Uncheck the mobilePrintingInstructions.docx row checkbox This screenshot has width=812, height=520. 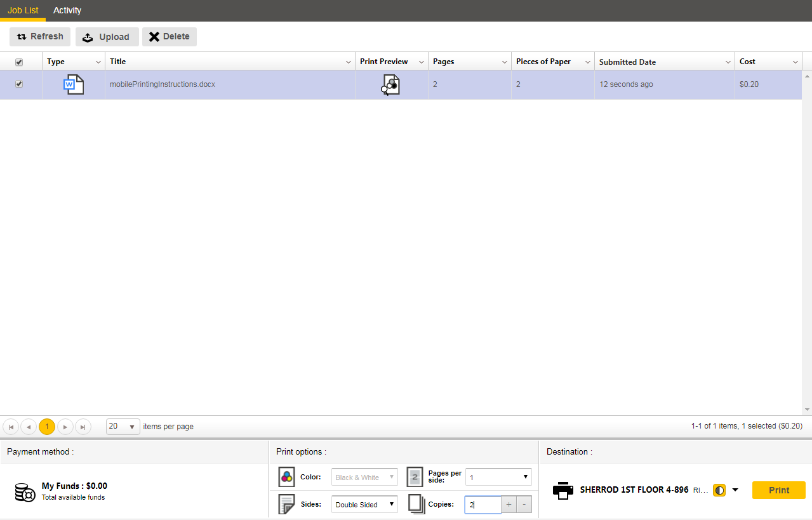19,84
